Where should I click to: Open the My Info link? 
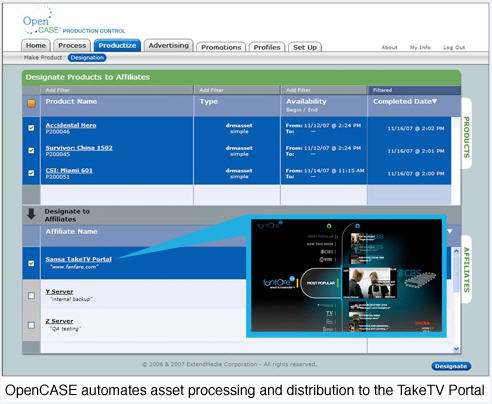[420, 47]
